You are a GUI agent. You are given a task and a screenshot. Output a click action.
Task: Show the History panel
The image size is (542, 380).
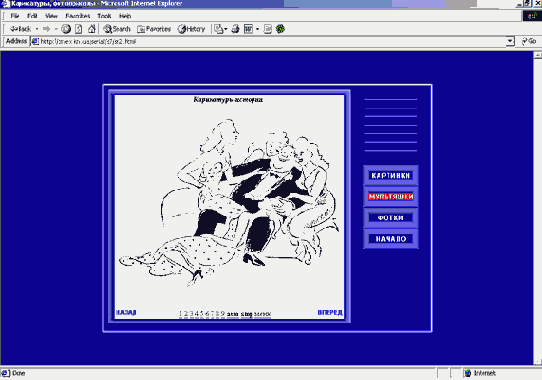click(191, 29)
